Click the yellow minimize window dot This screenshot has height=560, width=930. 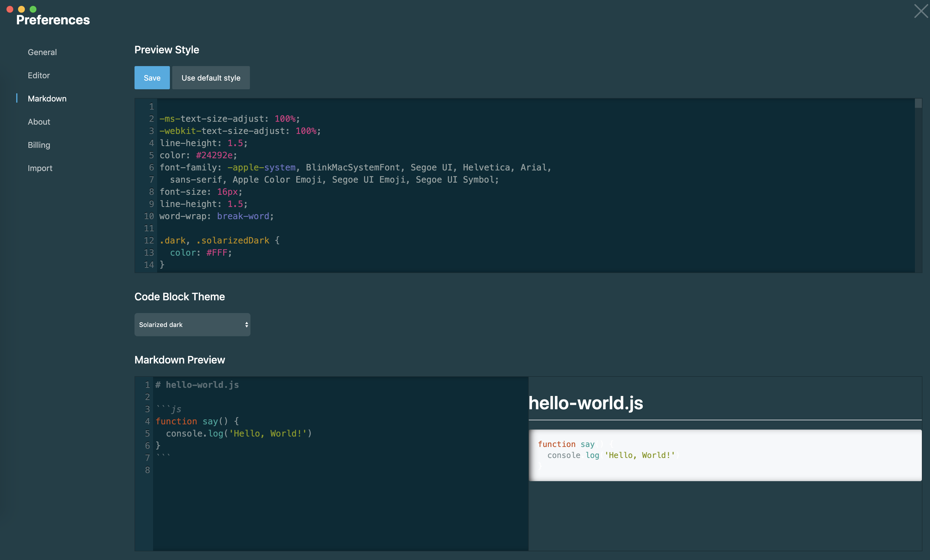[x=21, y=9]
